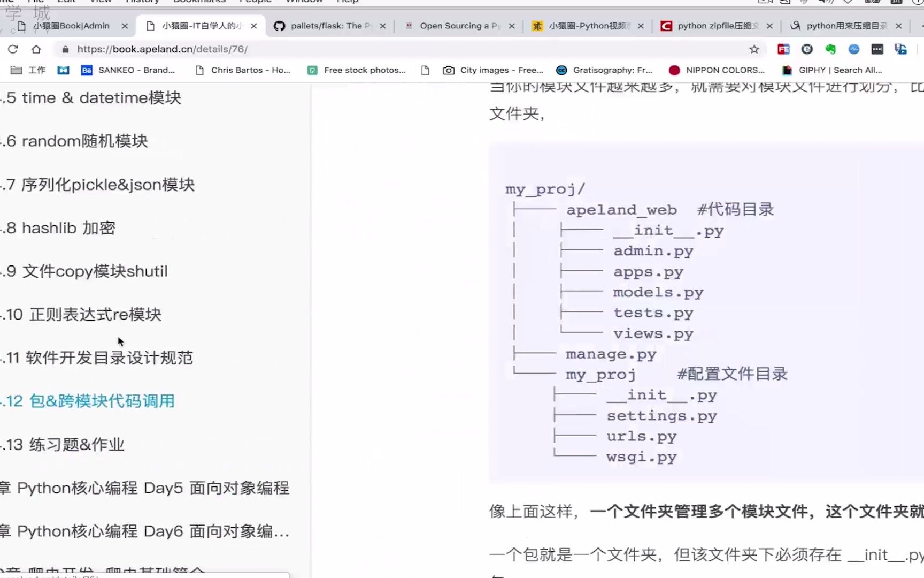The image size is (924, 578).
Task: Switch to the Open Sourcing a Py tab
Action: tap(460, 26)
